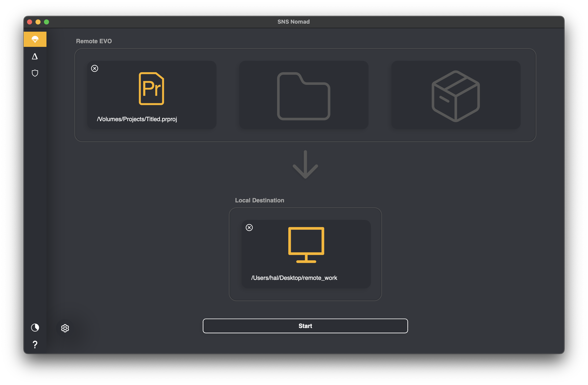This screenshot has height=385, width=588.
Task: Remove the Titled.prproj source file
Action: [x=95, y=68]
